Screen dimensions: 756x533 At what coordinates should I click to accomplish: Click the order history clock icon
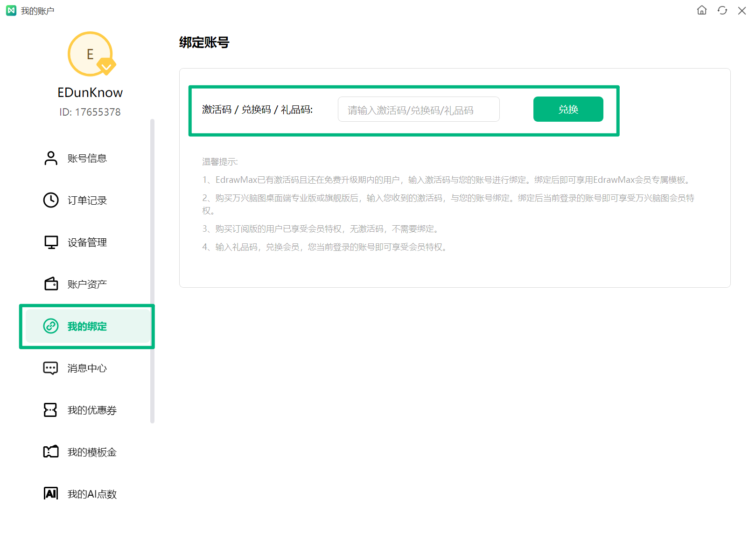(x=51, y=200)
